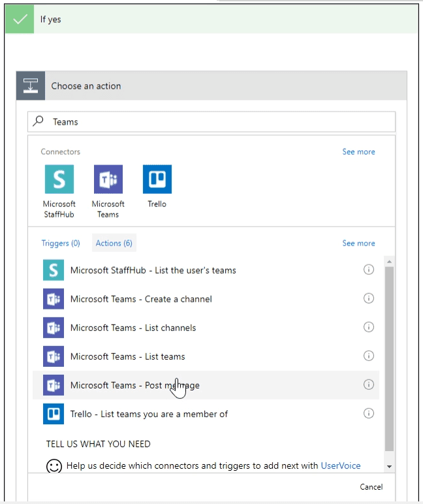Choose Microsoft Teams - Create a channel
The width and height of the screenshot is (423, 504).
141,299
